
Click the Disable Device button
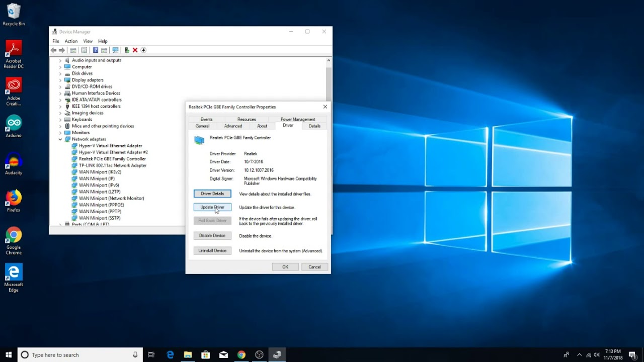tap(212, 236)
